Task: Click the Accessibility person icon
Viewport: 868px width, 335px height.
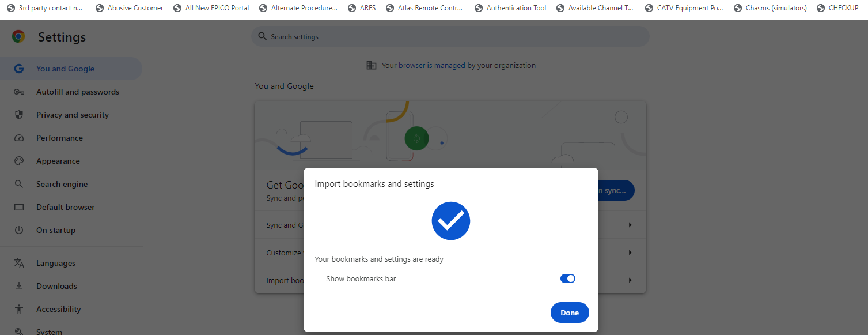Action: (19, 309)
